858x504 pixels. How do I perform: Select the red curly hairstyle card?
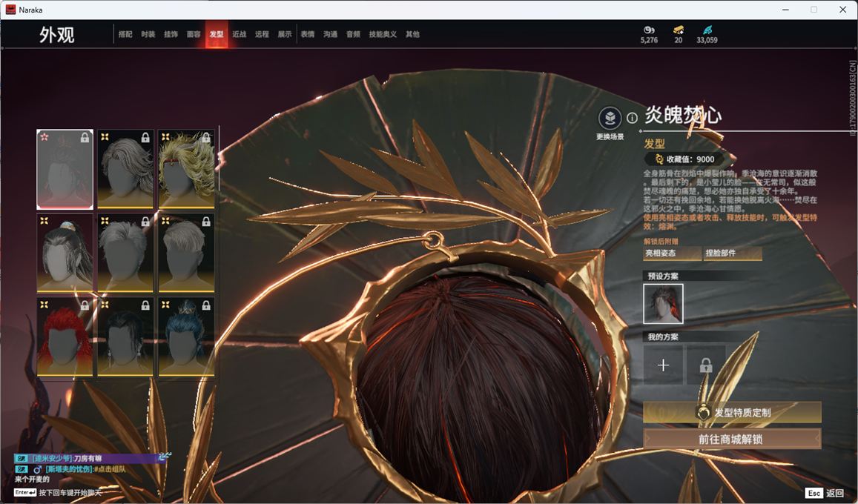(65, 337)
